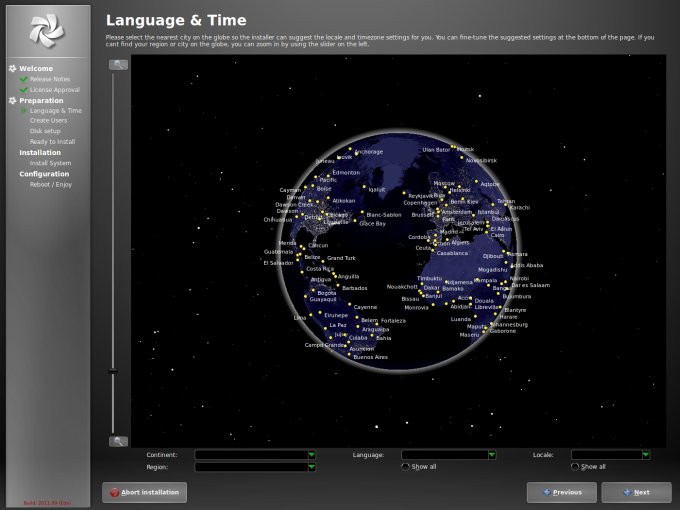Pick El Salvador on the globe
680x510 pixels.
tap(278, 263)
